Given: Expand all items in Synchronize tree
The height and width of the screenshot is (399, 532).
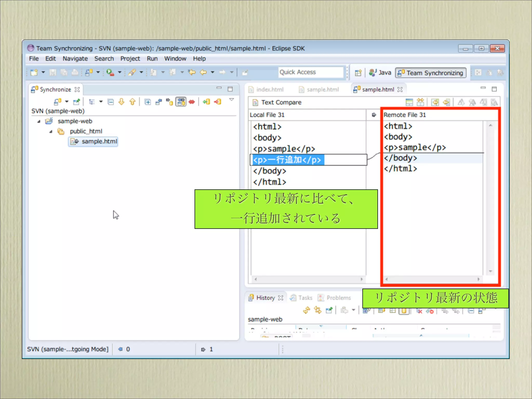Looking at the screenshot, I should click(x=148, y=102).
